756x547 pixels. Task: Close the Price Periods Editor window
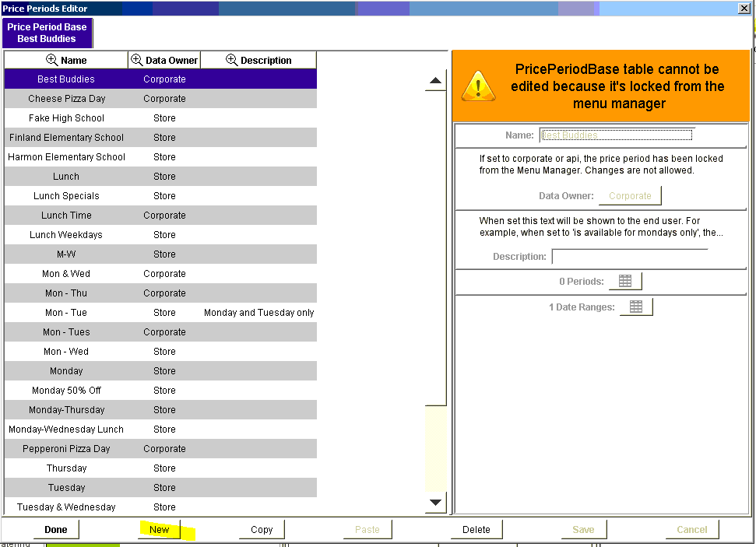(x=744, y=8)
